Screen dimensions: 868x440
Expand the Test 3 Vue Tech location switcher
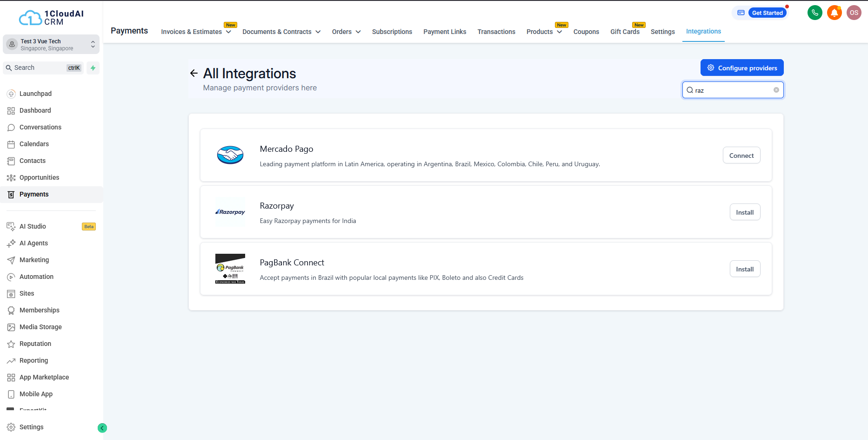pos(51,44)
